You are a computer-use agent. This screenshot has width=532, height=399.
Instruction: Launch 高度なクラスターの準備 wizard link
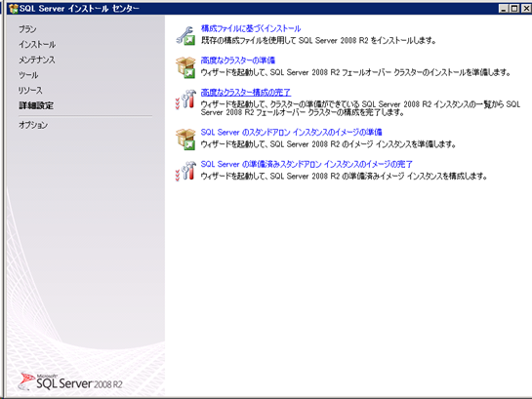[237, 60]
